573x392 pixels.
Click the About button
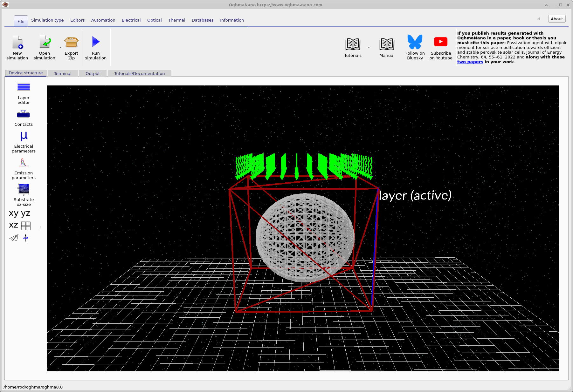click(x=556, y=19)
